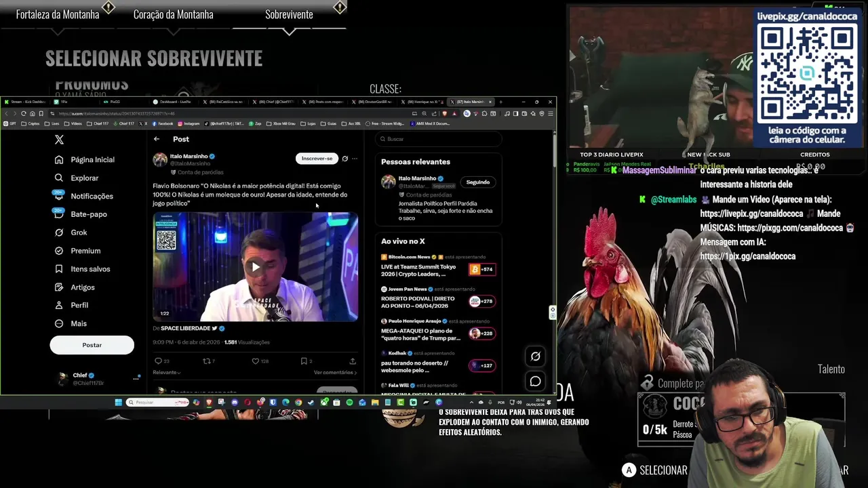Open Windows Start button

click(118, 402)
